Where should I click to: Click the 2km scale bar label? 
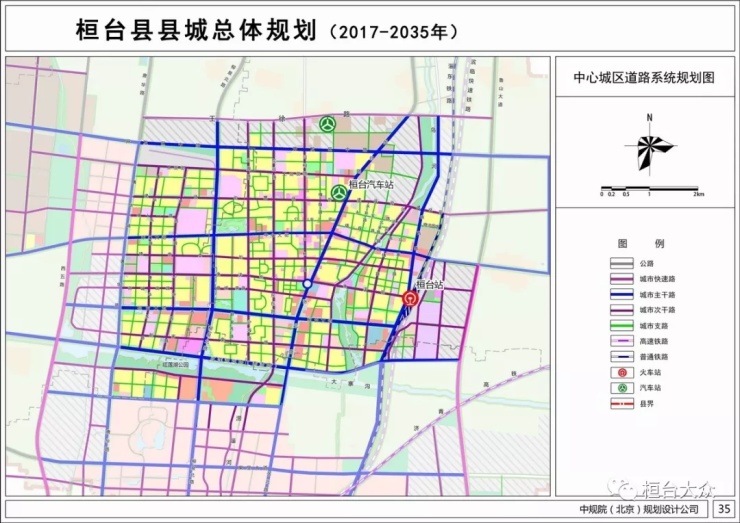[698, 194]
